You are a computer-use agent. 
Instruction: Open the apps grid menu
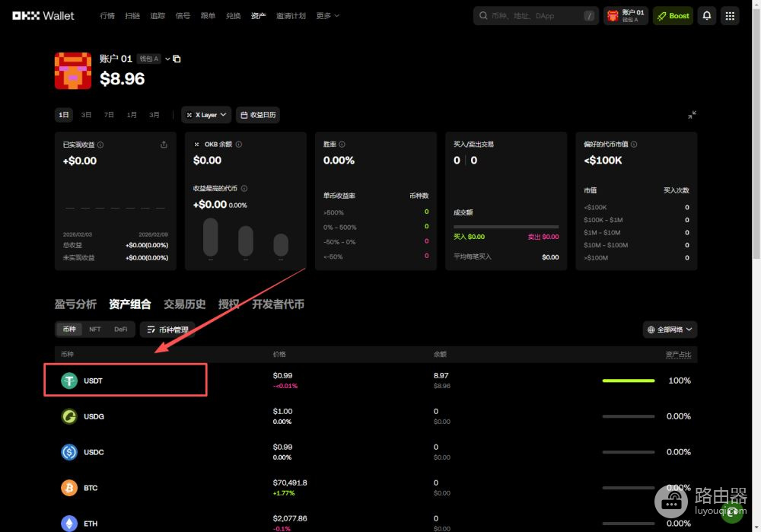click(x=730, y=15)
